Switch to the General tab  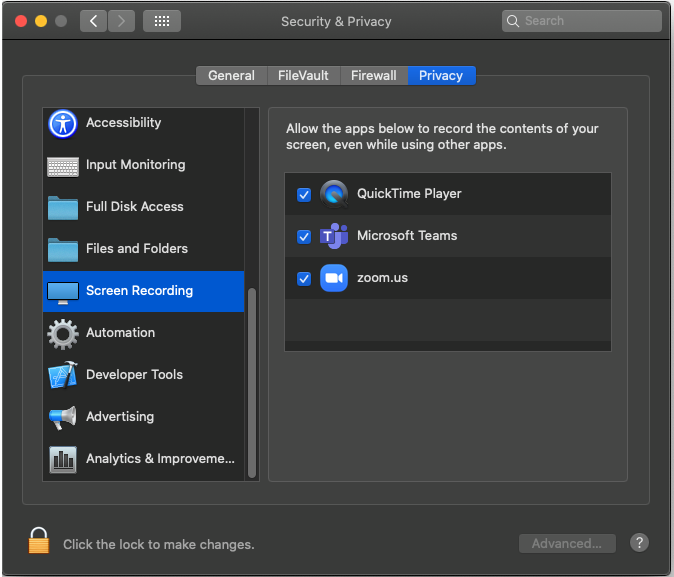tap(231, 76)
